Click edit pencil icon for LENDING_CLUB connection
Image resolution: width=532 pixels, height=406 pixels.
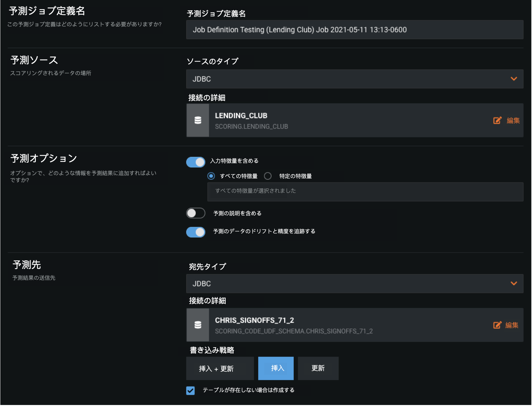(x=497, y=120)
